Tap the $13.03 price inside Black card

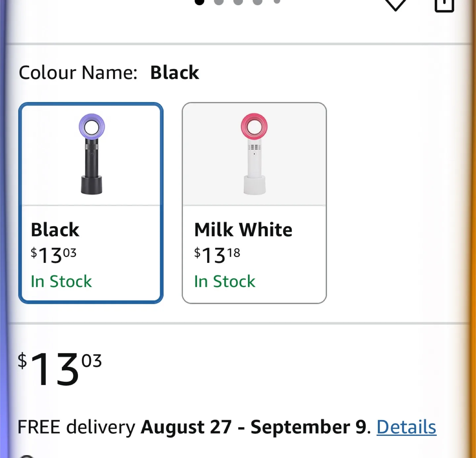54,255
